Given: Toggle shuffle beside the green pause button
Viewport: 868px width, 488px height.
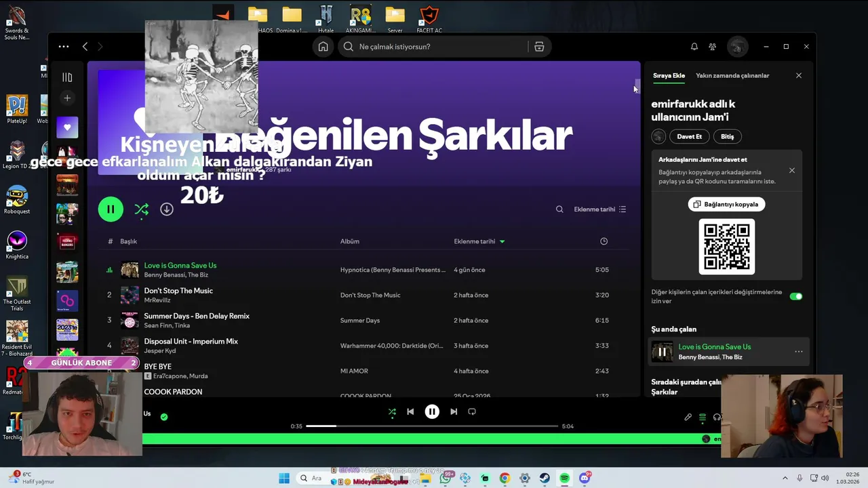Looking at the screenshot, I should [141, 209].
